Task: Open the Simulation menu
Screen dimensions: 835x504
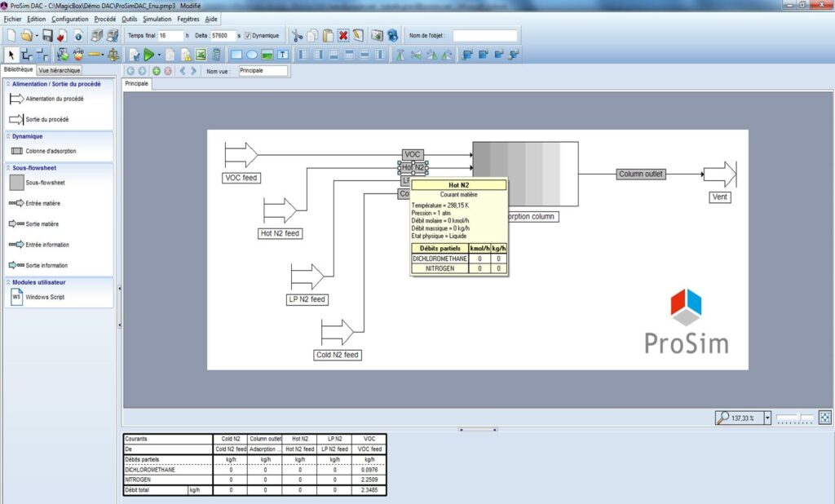Action: [x=157, y=20]
